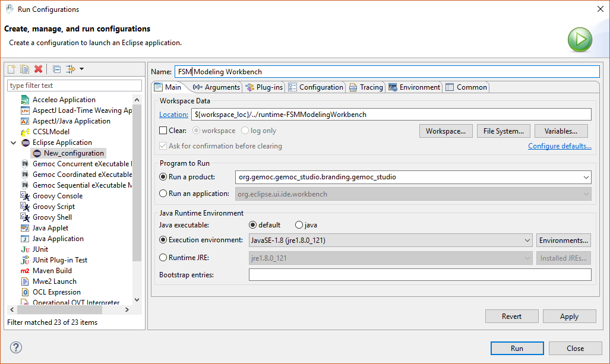The image size is (610, 364).
Task: Select Run a product radio button
Action: click(163, 177)
